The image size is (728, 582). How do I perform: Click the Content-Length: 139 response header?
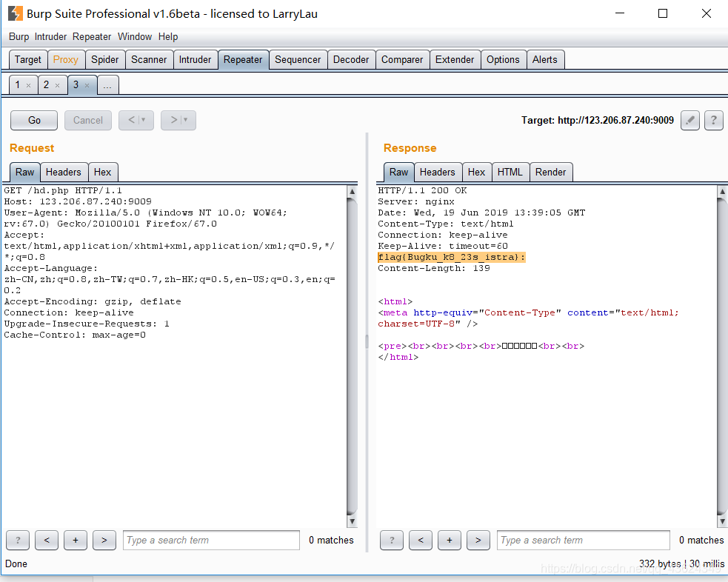click(434, 268)
